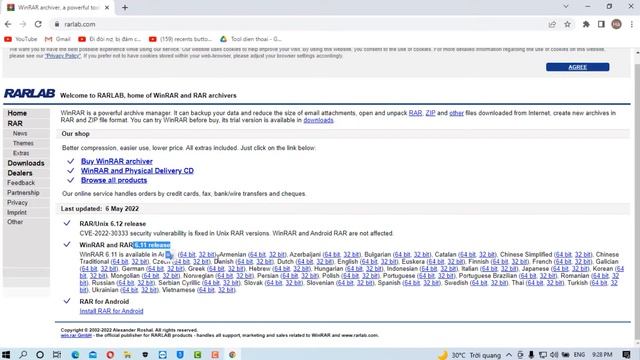Open Cortana circle in taskbar
640x360 pixels.
point(40,354)
